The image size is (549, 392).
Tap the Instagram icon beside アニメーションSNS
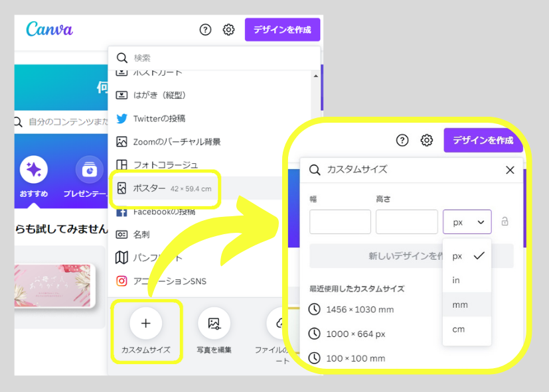[122, 281]
